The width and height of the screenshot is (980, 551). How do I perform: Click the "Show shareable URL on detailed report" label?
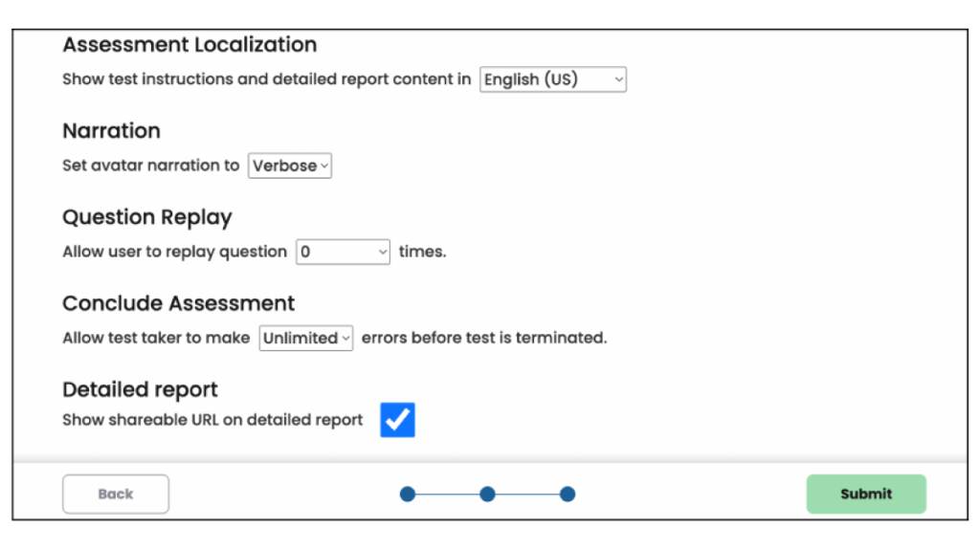pos(212,420)
